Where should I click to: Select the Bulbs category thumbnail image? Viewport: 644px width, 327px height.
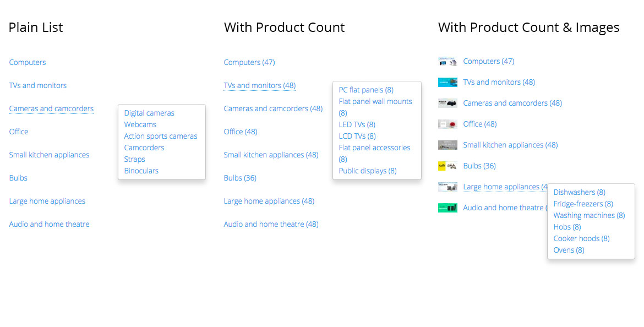pos(447,166)
